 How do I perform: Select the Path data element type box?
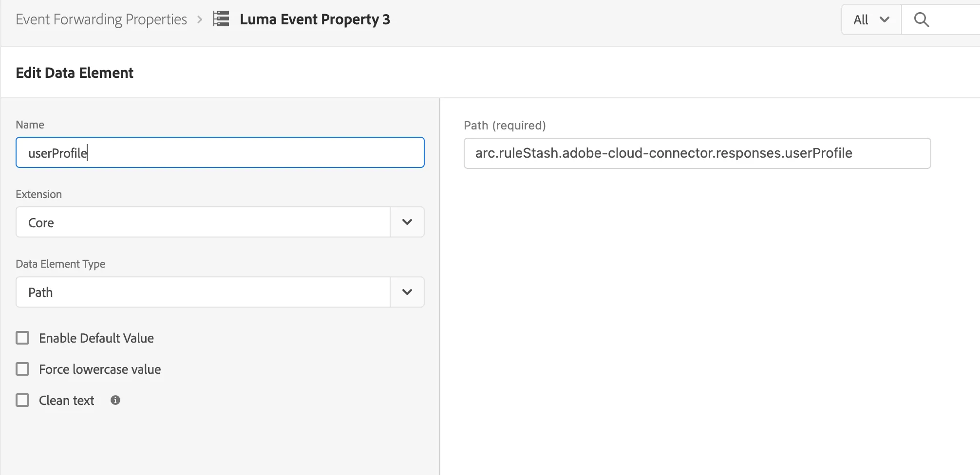point(203,292)
